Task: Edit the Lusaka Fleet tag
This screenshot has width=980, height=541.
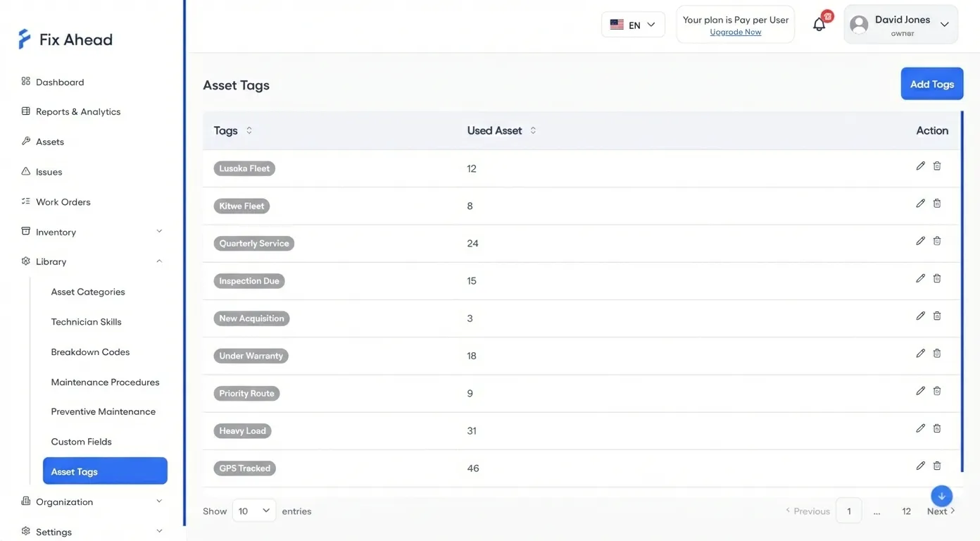Action: tap(920, 166)
